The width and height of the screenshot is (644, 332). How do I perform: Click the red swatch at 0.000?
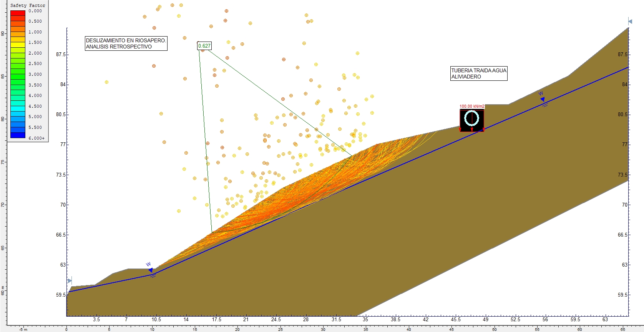[18, 13]
